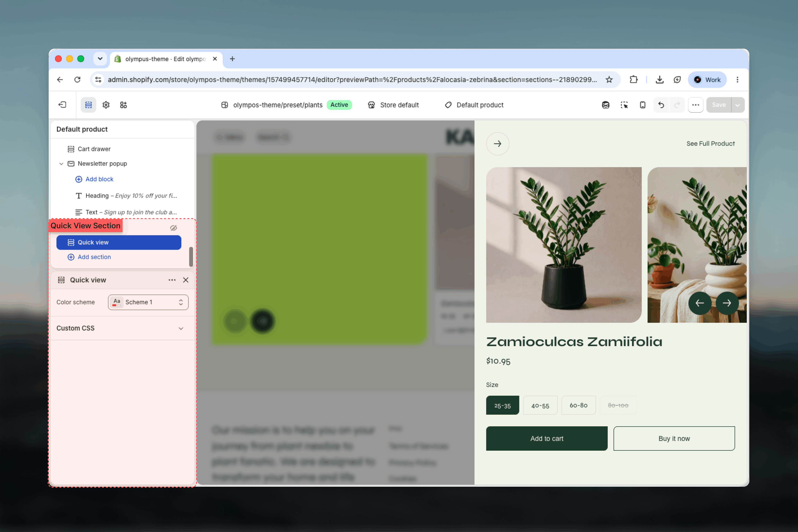Click the preview inspector face icon
The width and height of the screenshot is (798, 532).
coord(606,105)
